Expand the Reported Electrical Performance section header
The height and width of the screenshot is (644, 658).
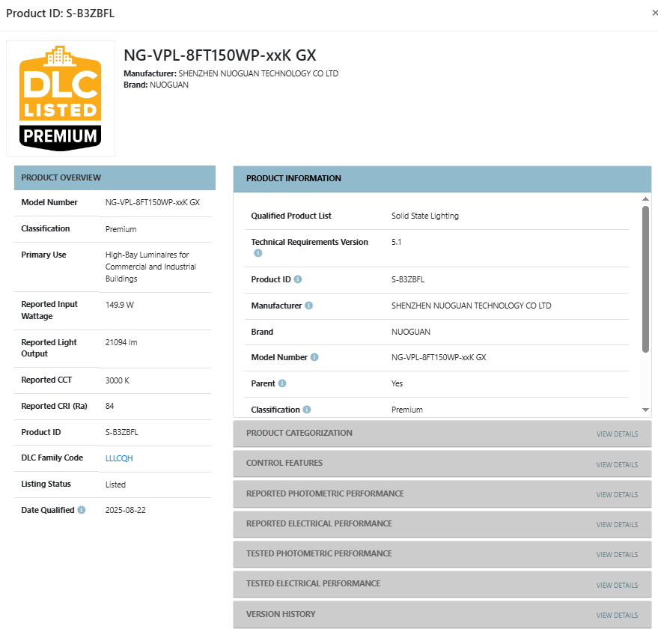pyautogui.click(x=442, y=524)
